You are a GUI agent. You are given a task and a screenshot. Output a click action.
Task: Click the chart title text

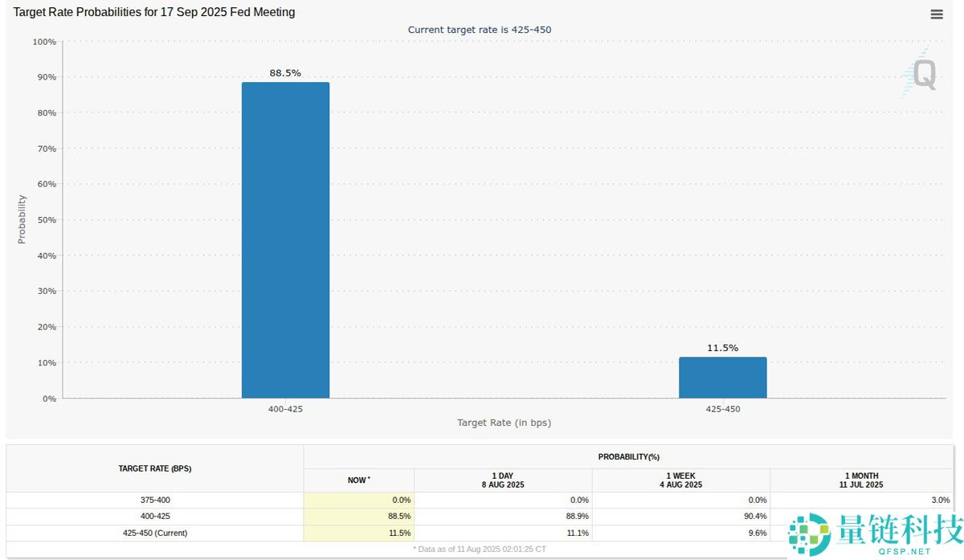[x=153, y=12]
